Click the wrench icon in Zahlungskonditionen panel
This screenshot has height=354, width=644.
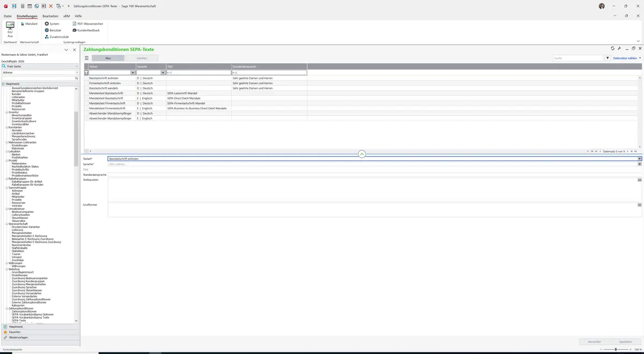(619, 49)
